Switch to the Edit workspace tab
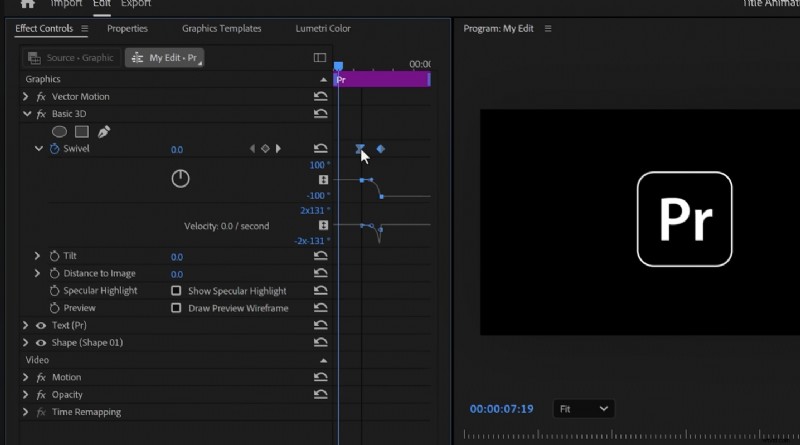 tap(102, 4)
